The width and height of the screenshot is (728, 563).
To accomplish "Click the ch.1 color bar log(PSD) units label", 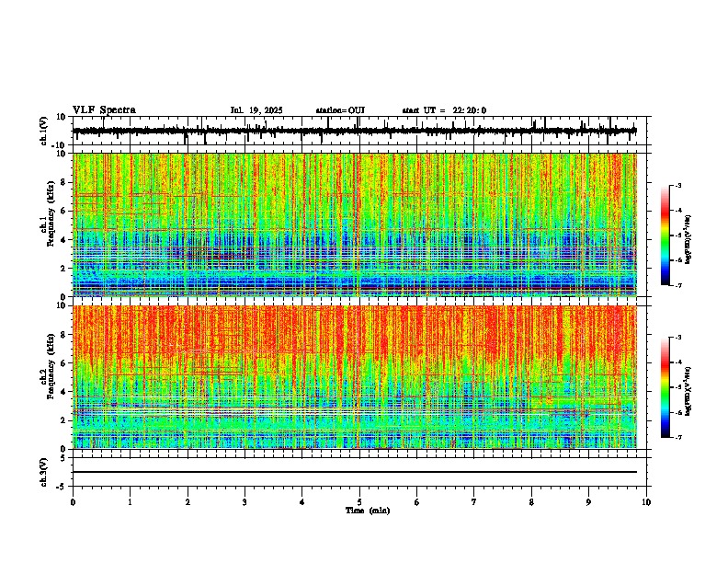I will 688,240.
